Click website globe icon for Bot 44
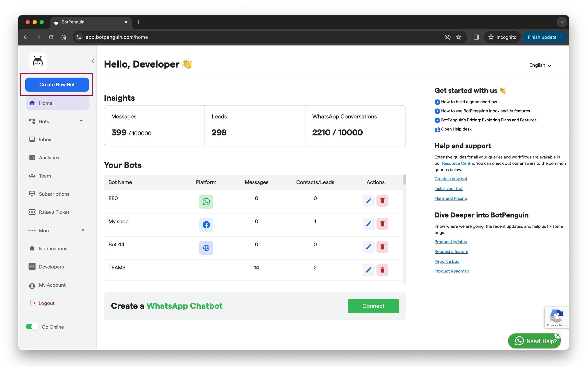588x367 pixels. (206, 248)
